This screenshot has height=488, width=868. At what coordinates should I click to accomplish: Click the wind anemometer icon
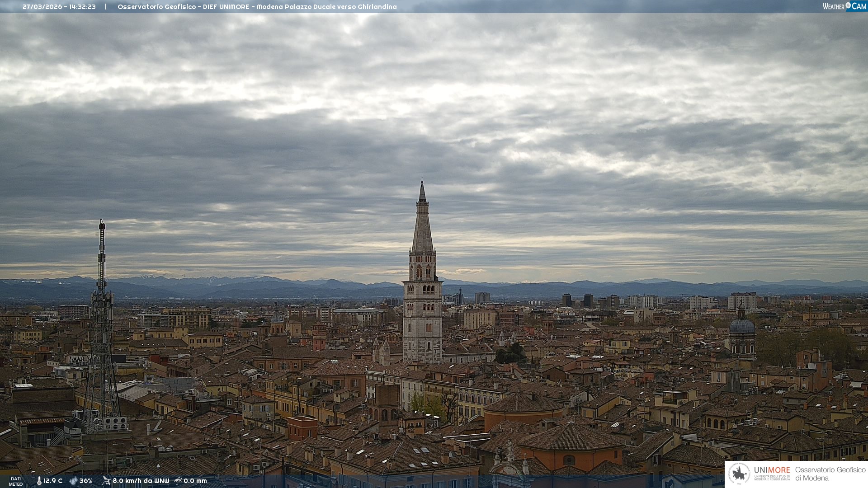pyautogui.click(x=106, y=481)
